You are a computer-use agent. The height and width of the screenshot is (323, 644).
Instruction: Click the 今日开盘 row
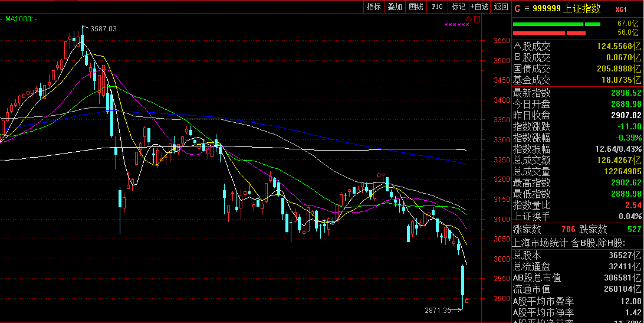coord(577,104)
